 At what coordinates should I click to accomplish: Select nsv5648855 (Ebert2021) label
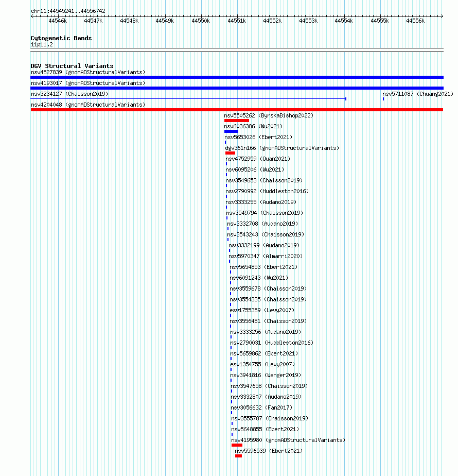(265, 429)
